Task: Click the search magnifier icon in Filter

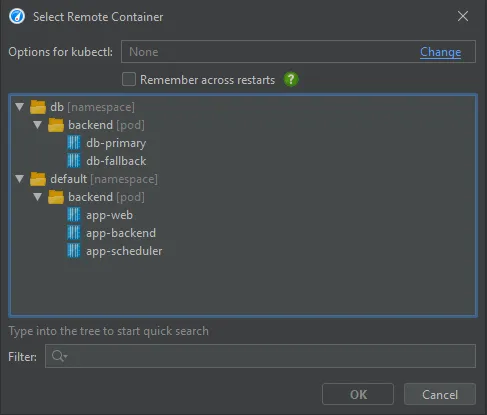Action: pos(59,356)
